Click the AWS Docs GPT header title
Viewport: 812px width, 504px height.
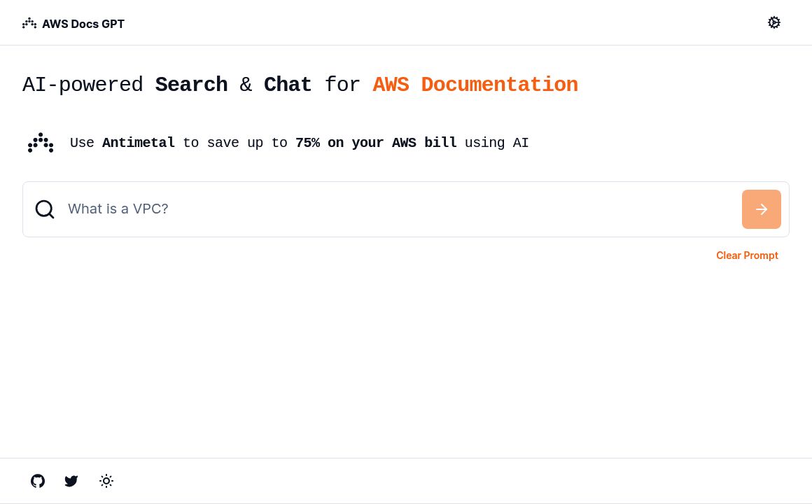[x=83, y=23]
